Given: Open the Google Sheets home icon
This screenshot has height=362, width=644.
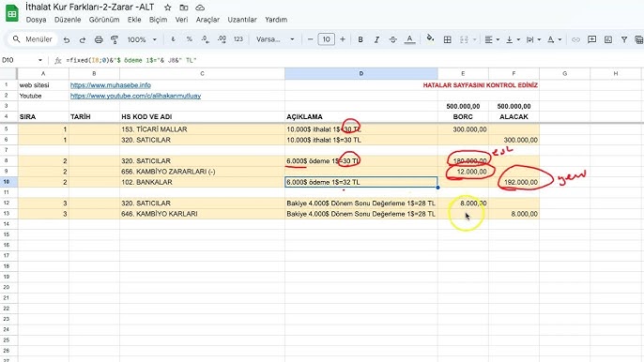Looking at the screenshot, I should [x=12, y=13].
